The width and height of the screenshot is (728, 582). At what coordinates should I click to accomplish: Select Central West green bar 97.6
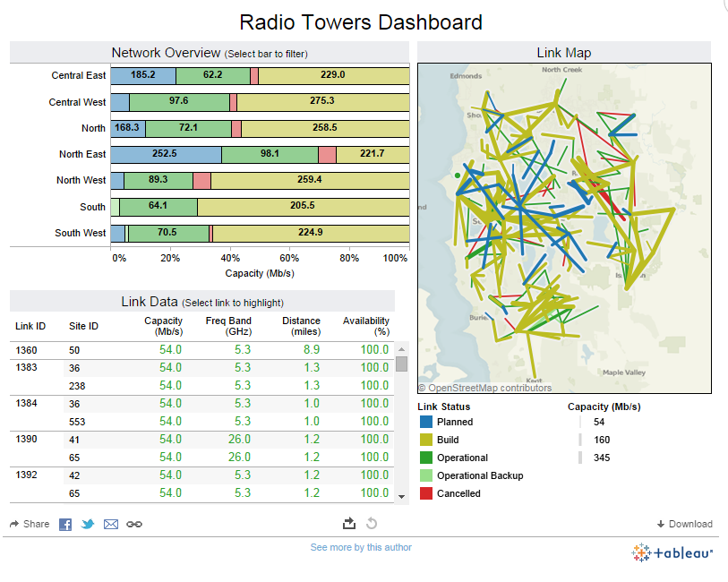tap(179, 102)
